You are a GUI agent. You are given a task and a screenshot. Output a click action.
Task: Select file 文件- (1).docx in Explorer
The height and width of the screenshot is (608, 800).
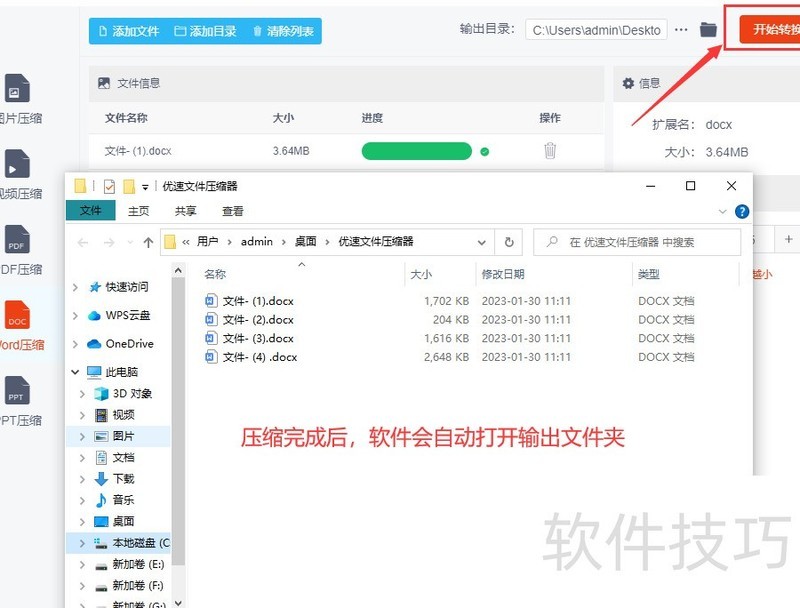pyautogui.click(x=258, y=301)
